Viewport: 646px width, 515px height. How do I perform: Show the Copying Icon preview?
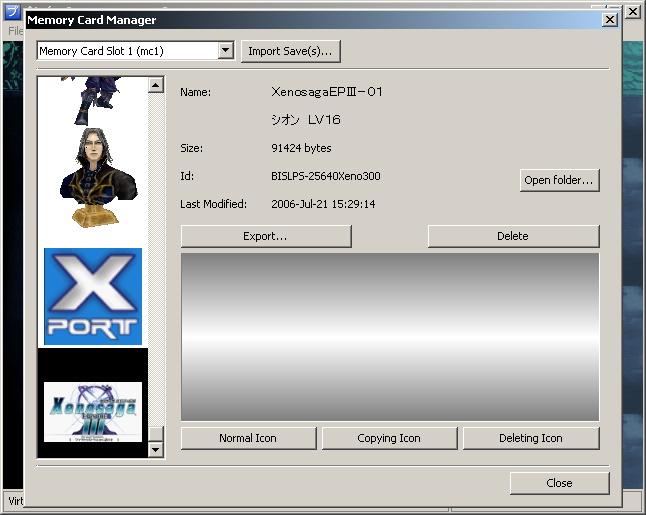389,438
